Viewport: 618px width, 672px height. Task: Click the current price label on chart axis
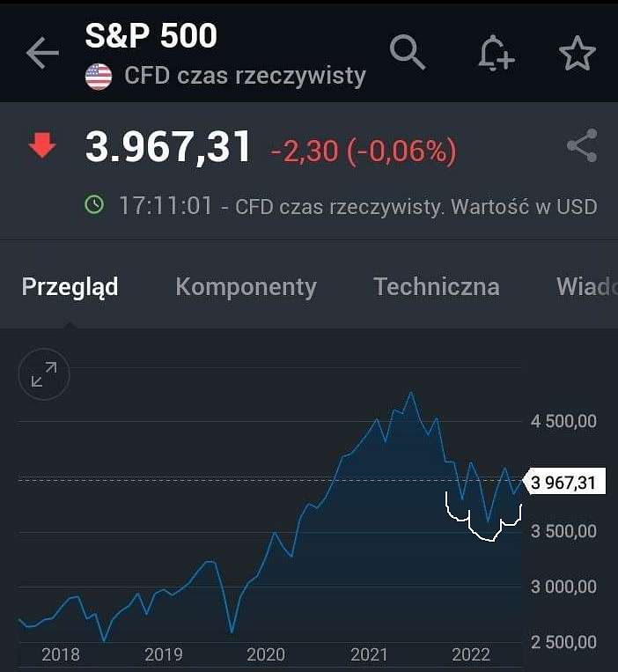(x=564, y=482)
